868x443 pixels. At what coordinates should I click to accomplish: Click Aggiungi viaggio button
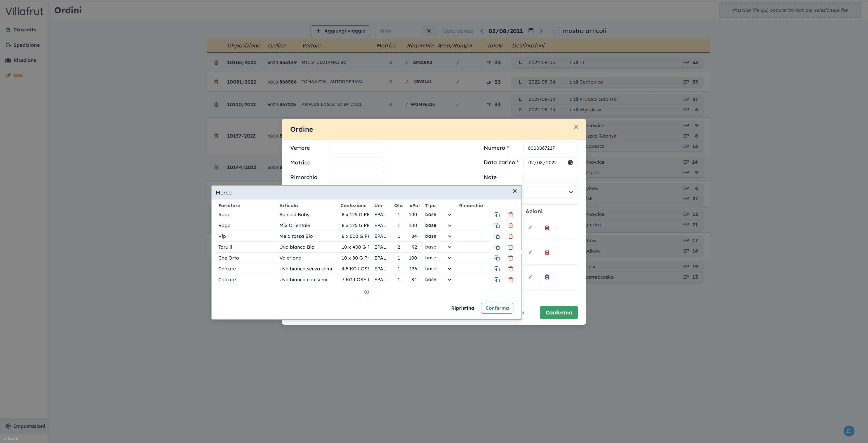click(x=340, y=31)
